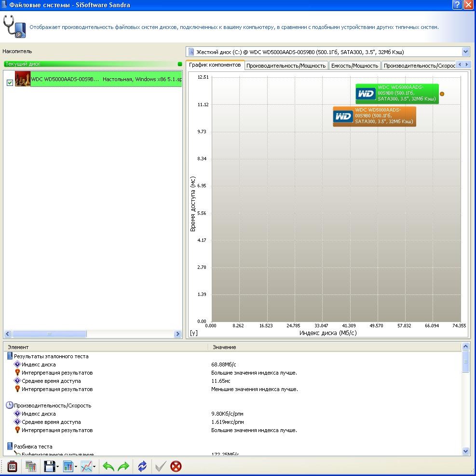Click up arrow of results list scrollbar

pyautogui.click(x=465, y=346)
